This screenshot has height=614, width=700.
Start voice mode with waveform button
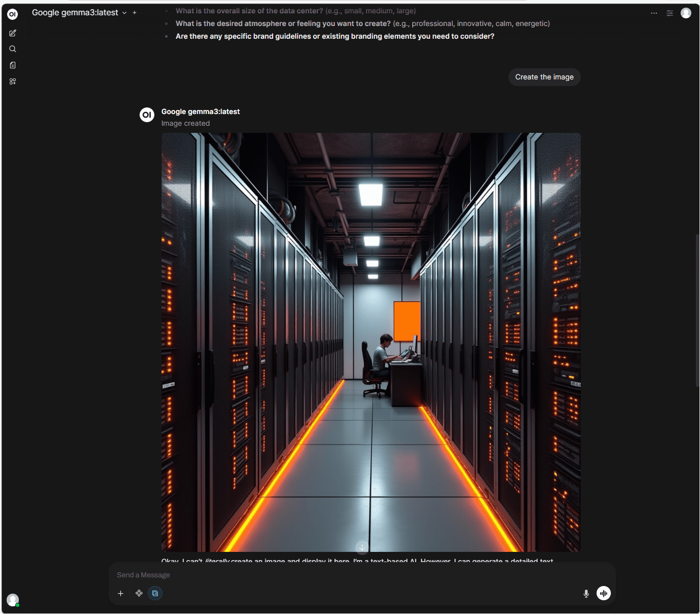pos(604,593)
